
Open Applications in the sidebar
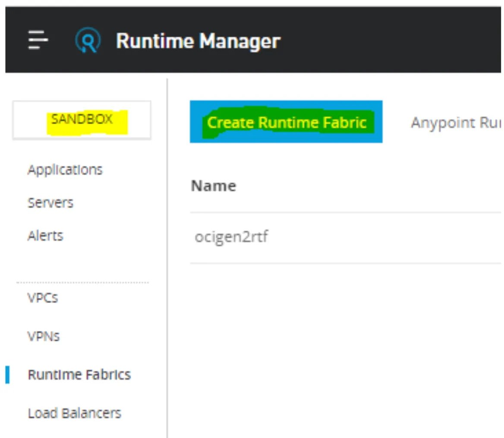(x=65, y=169)
